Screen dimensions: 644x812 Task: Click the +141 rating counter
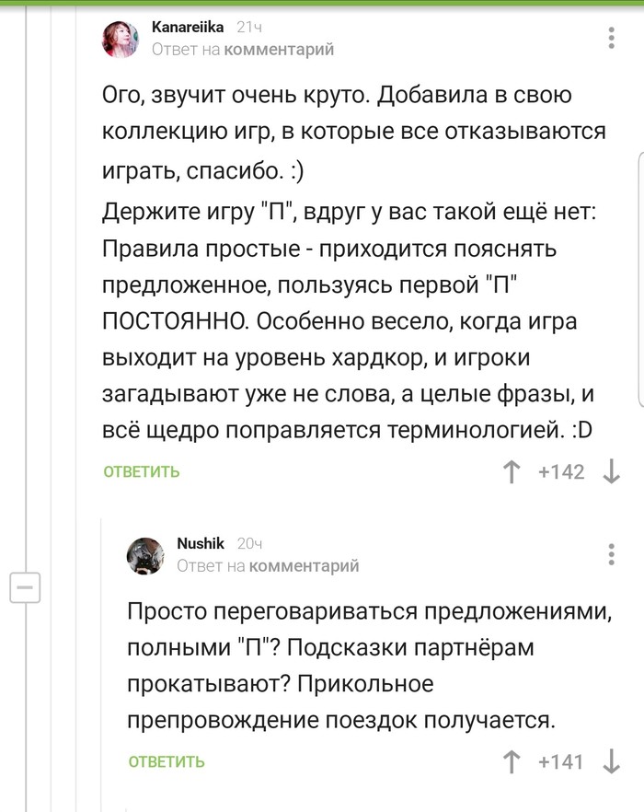click(561, 761)
